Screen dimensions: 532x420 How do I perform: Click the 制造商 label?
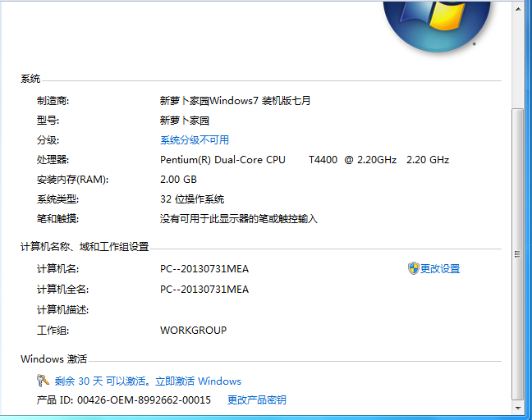click(53, 101)
